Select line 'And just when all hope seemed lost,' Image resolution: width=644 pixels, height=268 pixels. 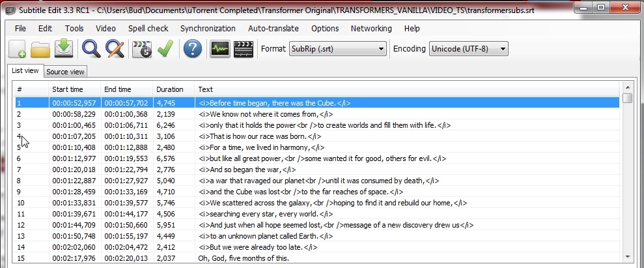click(317, 225)
